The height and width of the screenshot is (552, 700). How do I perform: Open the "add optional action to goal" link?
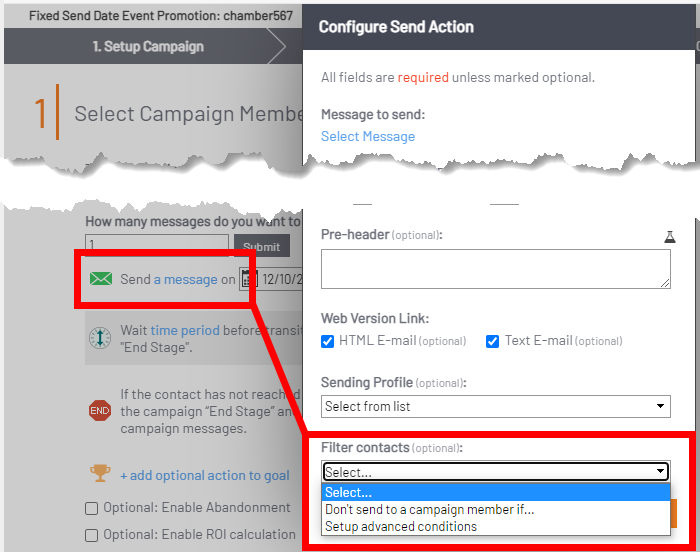point(205,475)
